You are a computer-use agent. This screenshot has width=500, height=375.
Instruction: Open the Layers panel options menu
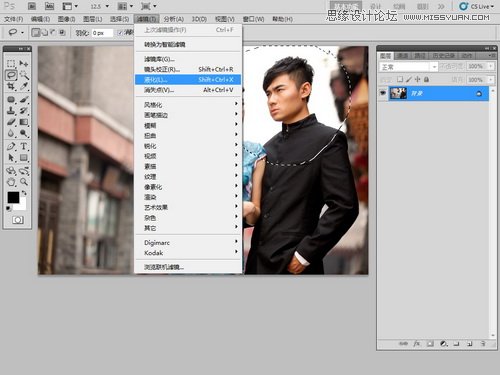(x=492, y=56)
